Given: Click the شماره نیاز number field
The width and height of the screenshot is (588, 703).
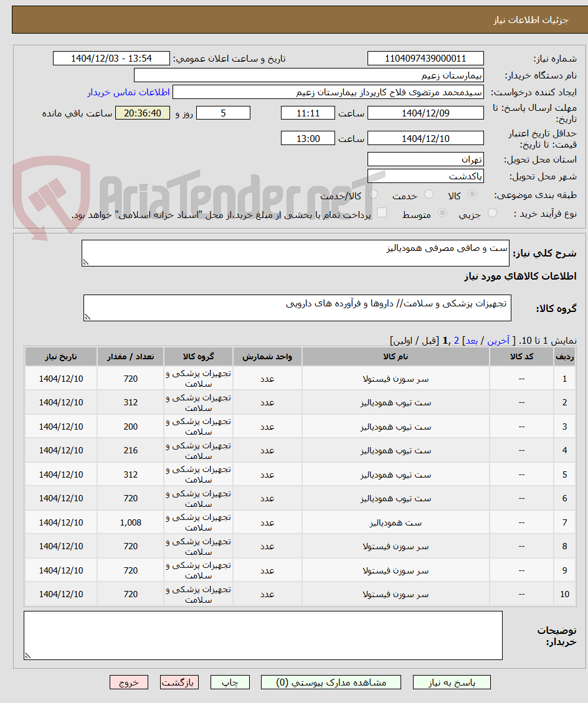Looking at the screenshot, I should pyautogui.click(x=425, y=59).
